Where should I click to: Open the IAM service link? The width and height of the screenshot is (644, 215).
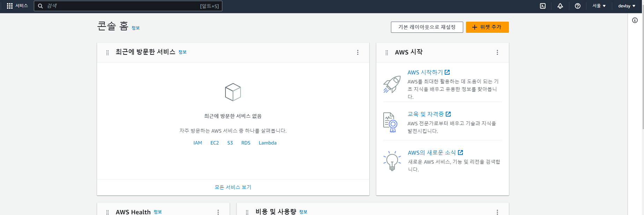coord(198,143)
